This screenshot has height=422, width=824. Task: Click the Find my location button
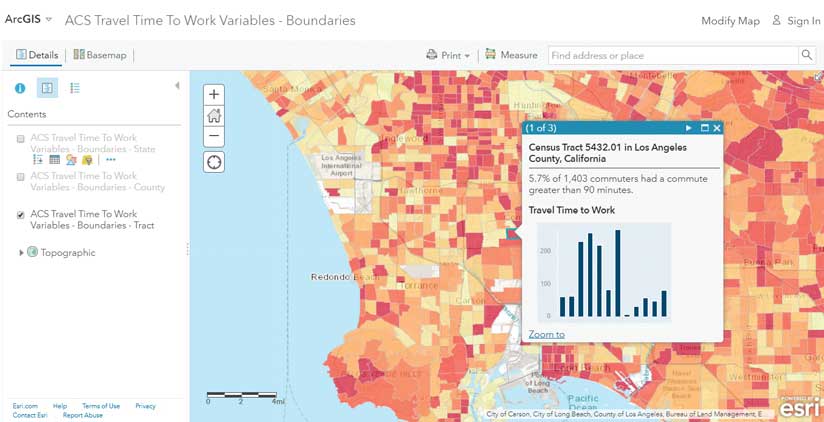[214, 162]
